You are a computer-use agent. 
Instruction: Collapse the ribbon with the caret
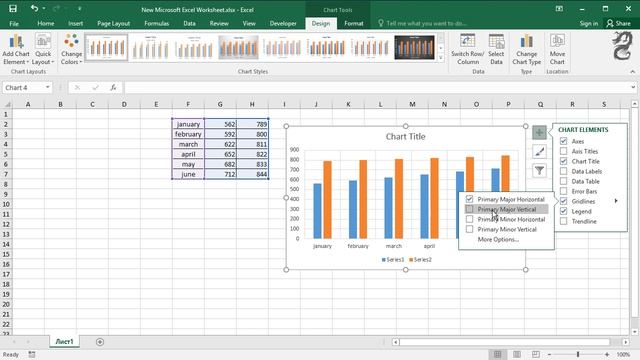point(633,72)
